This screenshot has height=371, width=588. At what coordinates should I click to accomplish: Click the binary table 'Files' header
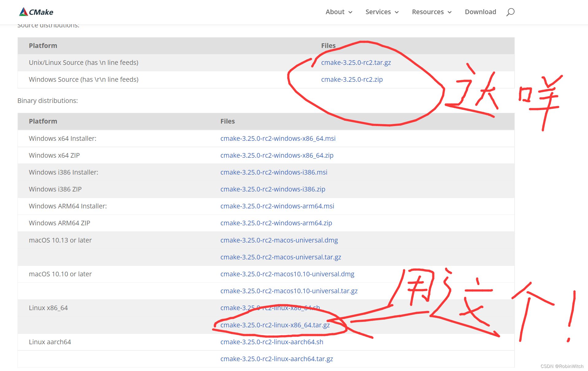click(x=228, y=121)
